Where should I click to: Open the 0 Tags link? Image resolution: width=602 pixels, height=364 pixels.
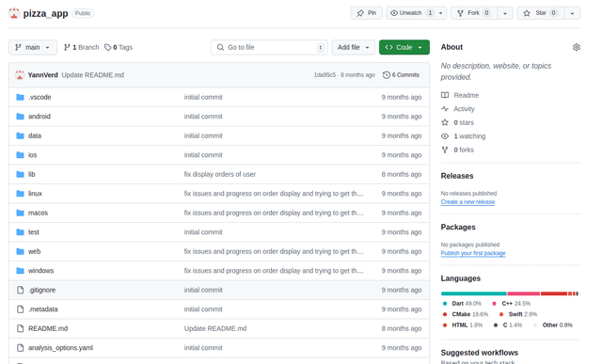tap(119, 47)
